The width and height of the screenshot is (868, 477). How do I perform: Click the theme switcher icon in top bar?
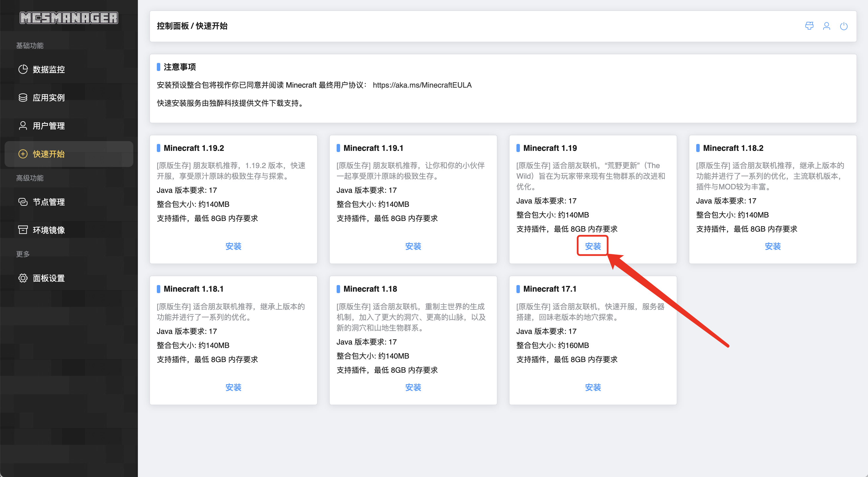tap(809, 26)
